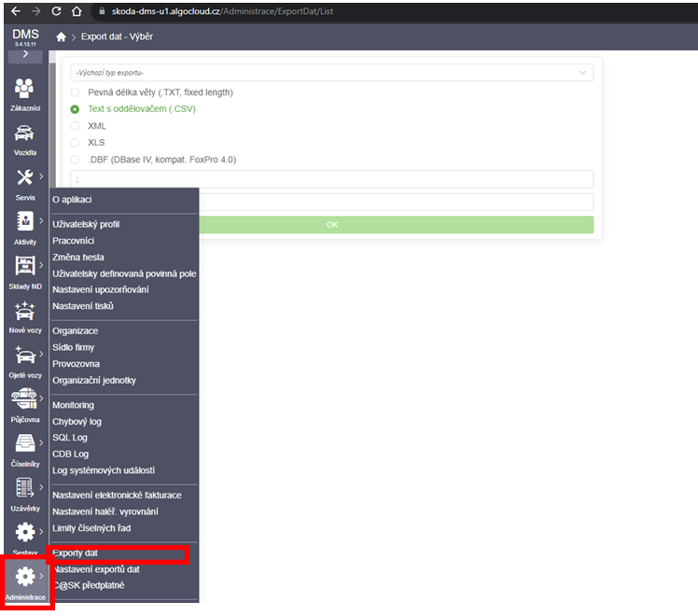Open Exporty dat menu item
The height and width of the screenshot is (616, 698).
[76, 553]
